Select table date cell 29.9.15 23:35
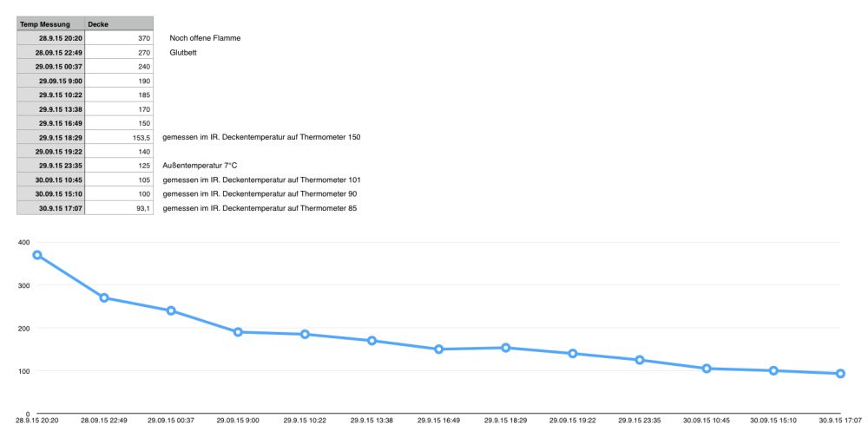The height and width of the screenshot is (431, 868). click(x=61, y=165)
